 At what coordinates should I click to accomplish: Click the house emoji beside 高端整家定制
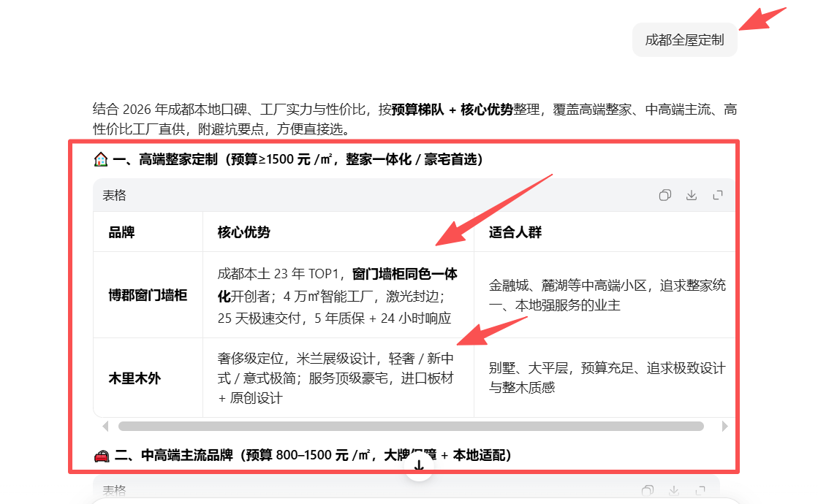coord(101,159)
